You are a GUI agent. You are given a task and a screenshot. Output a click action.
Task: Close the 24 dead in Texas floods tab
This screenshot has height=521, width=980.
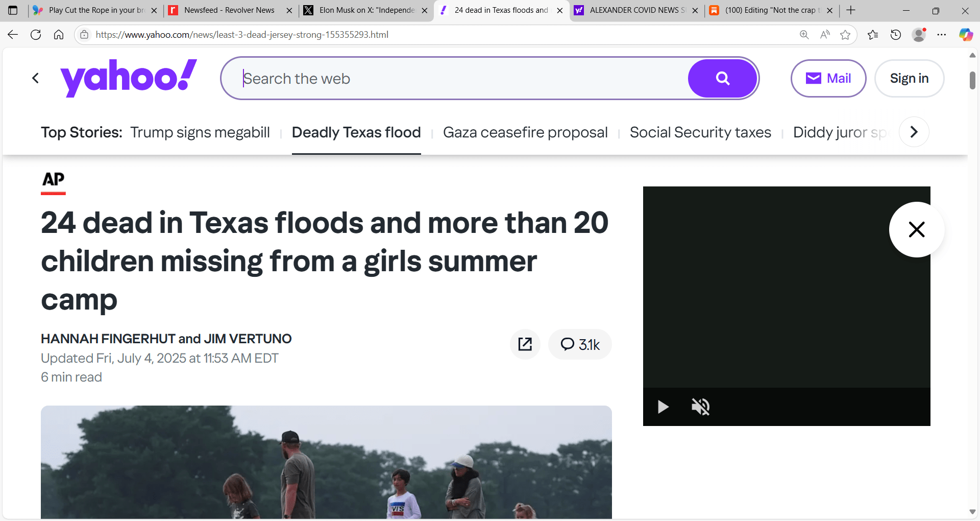click(560, 10)
